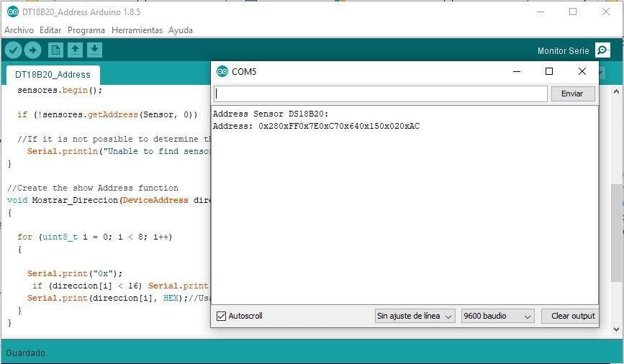Click the 'Address Sensor DS18B20:' output line
Image resolution: width=624 pixels, height=364 pixels.
[x=271, y=114]
